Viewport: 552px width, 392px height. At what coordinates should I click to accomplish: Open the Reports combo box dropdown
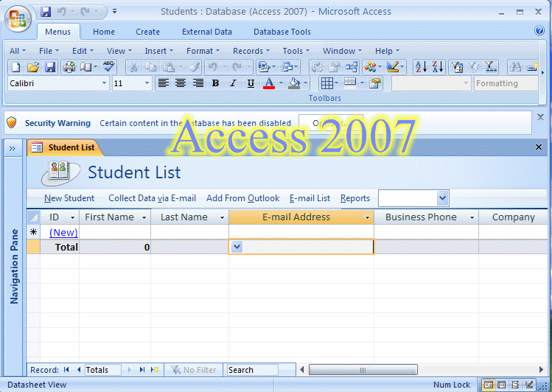[x=442, y=198]
